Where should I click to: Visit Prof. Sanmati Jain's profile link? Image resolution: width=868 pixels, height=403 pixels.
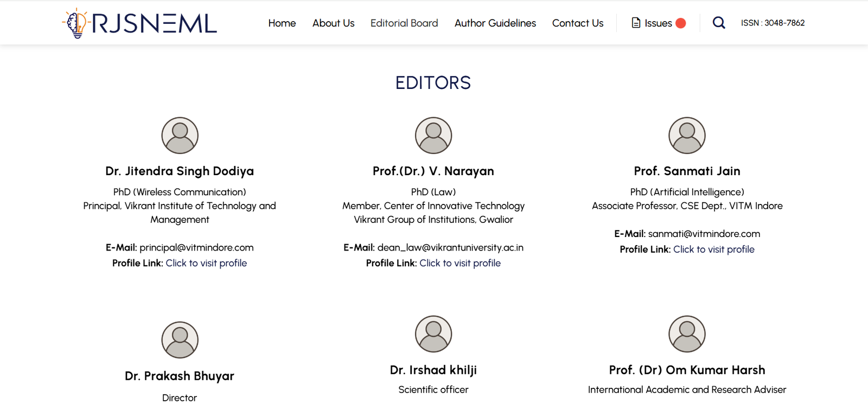coord(714,250)
